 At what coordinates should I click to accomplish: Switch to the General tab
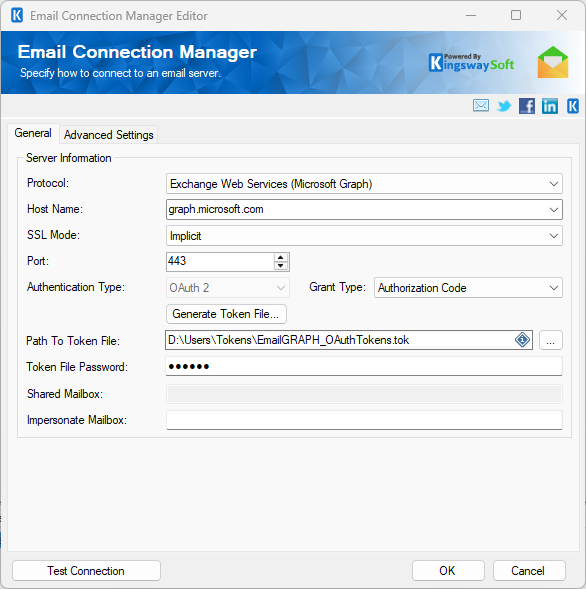[x=33, y=133]
